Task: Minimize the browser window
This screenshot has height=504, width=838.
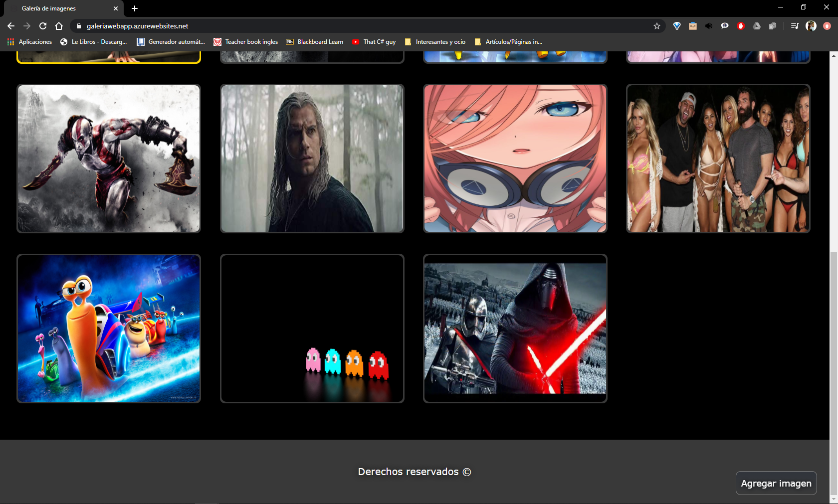Action: [781, 7]
